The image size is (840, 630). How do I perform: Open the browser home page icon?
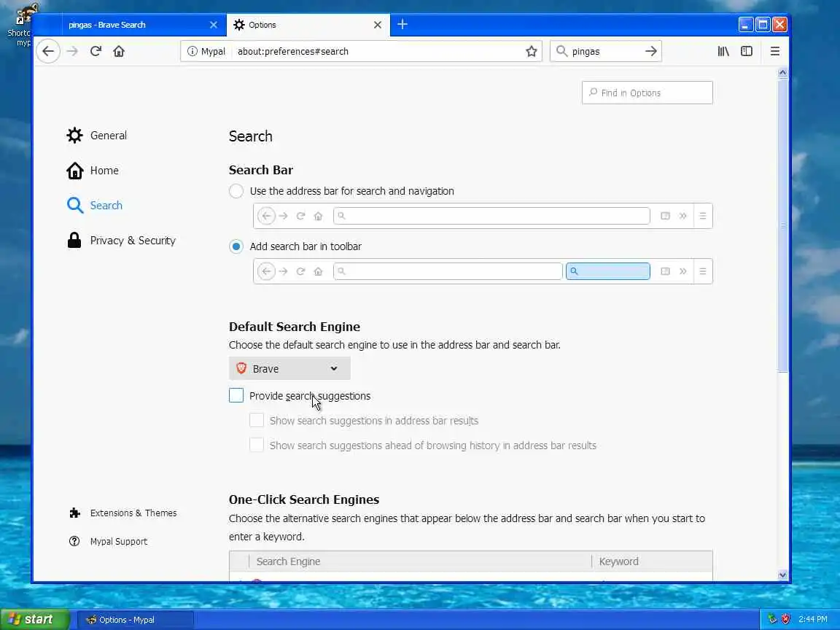pyautogui.click(x=119, y=52)
